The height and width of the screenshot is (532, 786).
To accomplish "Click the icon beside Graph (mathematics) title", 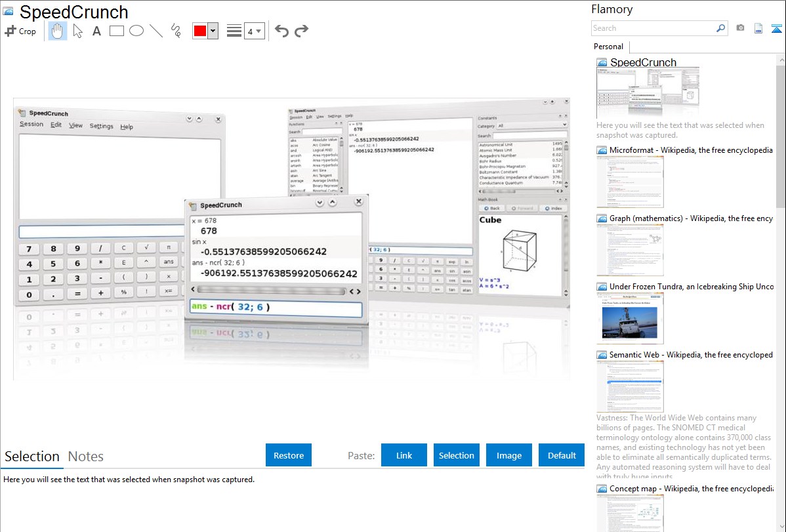I will [602, 218].
